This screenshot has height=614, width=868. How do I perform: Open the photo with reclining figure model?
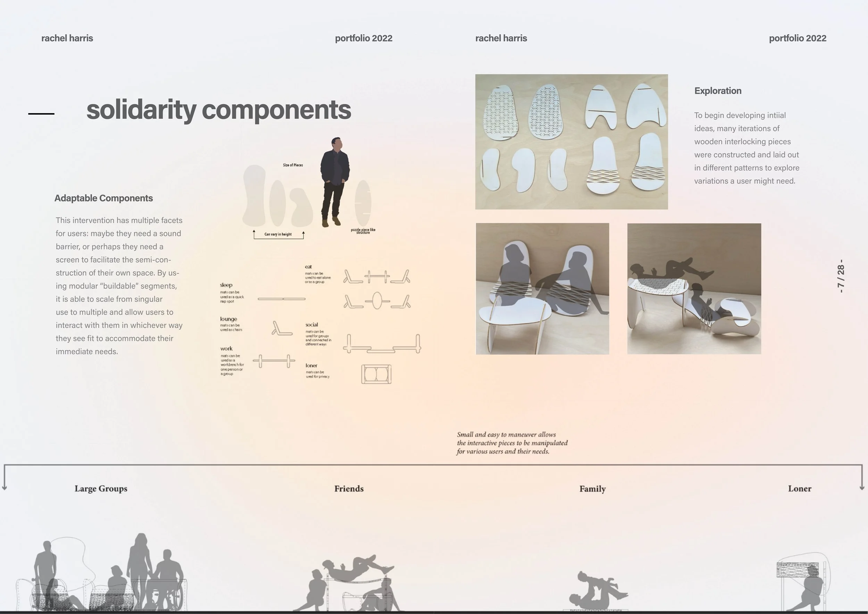[694, 289]
